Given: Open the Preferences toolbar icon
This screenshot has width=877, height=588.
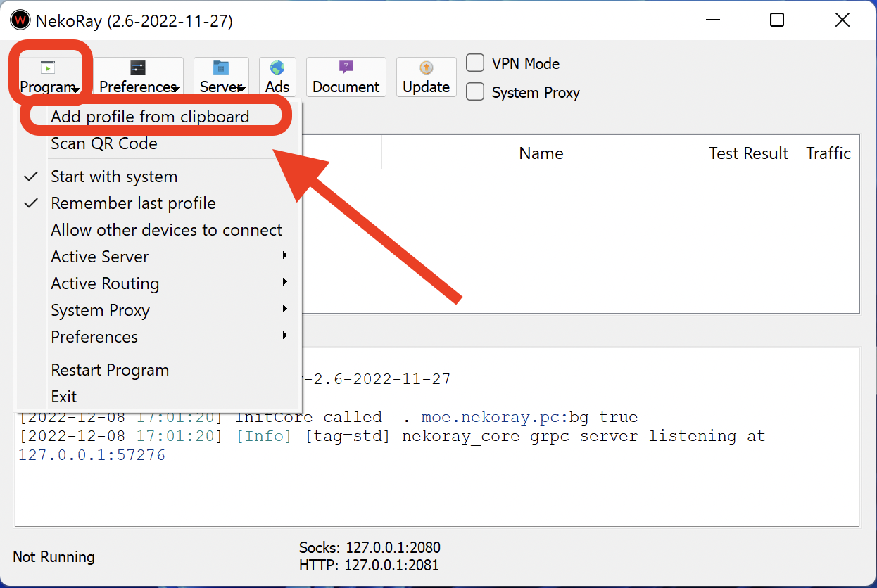Looking at the screenshot, I should click(x=138, y=68).
